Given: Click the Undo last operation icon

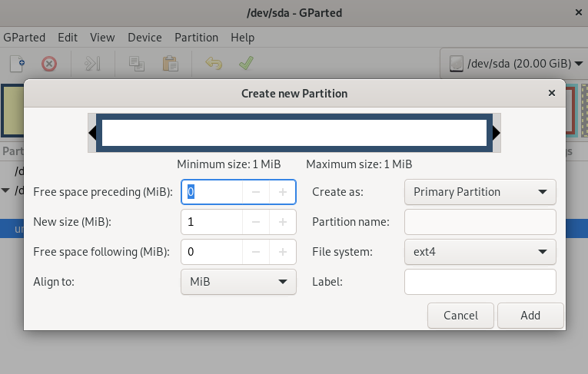Looking at the screenshot, I should [x=214, y=63].
